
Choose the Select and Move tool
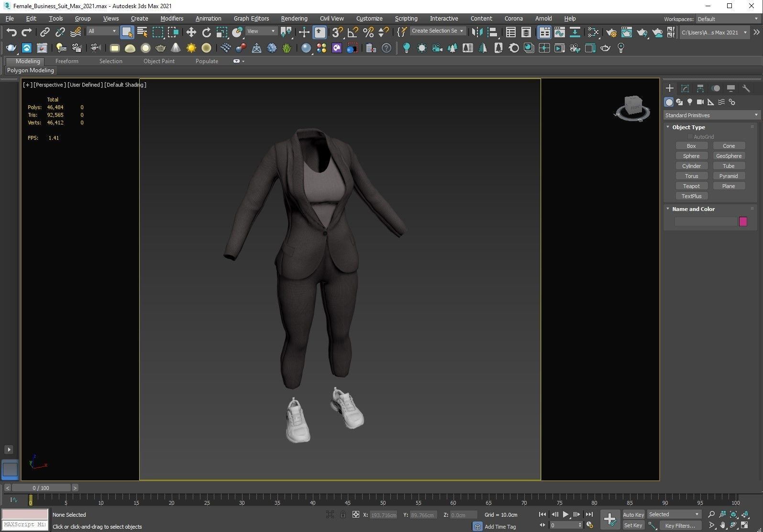point(191,32)
